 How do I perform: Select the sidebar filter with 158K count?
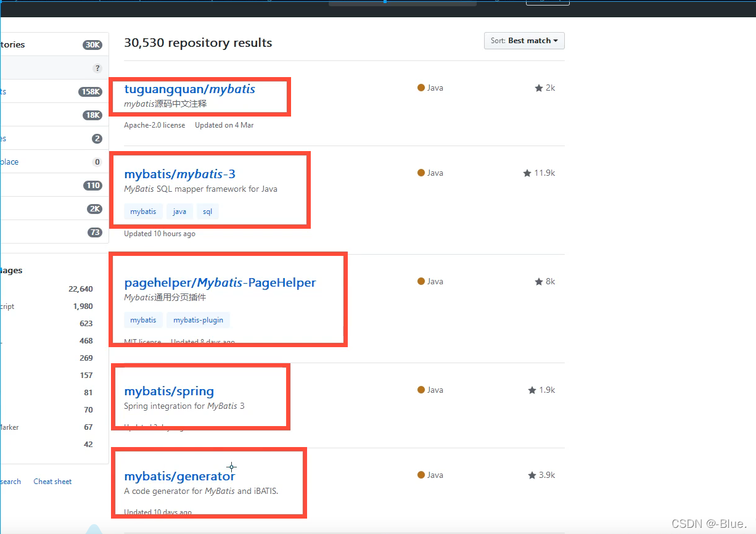(x=54, y=91)
